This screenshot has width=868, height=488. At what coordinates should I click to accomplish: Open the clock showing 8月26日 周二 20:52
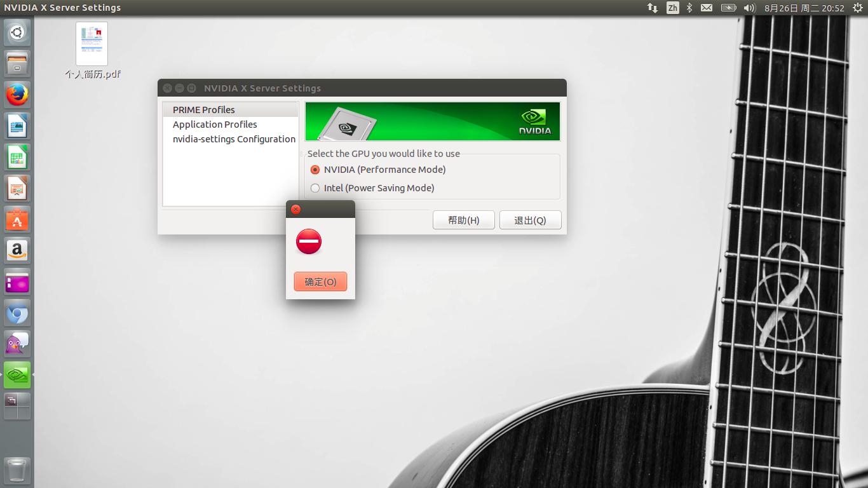(804, 8)
